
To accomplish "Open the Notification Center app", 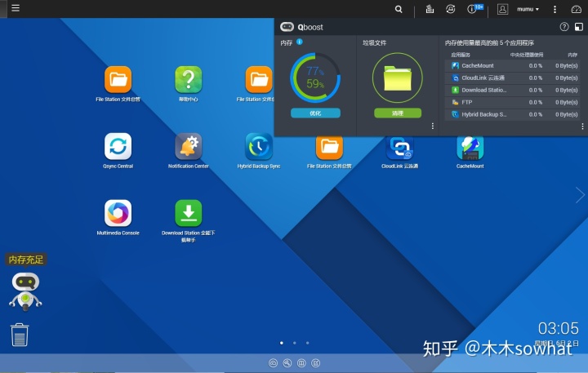I will (x=189, y=146).
